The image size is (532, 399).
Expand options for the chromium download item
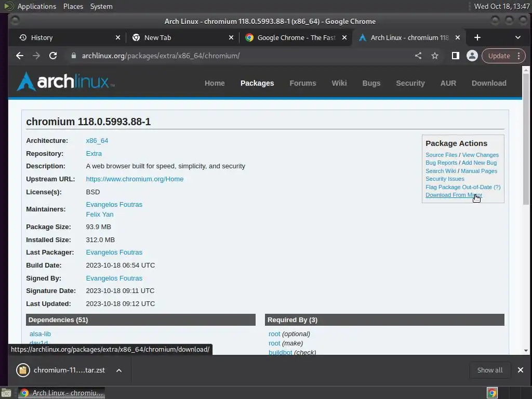click(119, 370)
